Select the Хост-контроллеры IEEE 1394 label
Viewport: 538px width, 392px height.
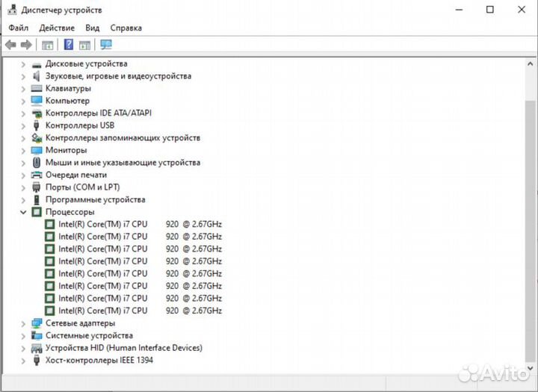coord(99,360)
